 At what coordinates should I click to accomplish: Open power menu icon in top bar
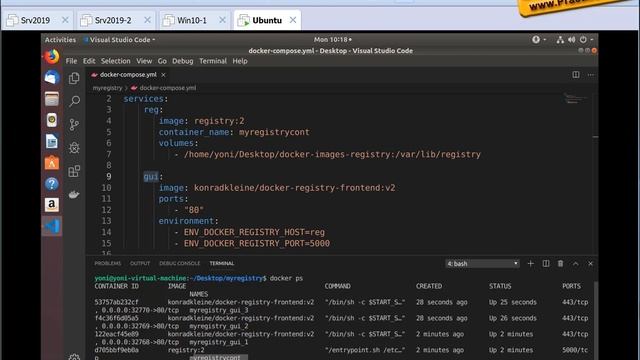pyautogui.click(x=583, y=40)
